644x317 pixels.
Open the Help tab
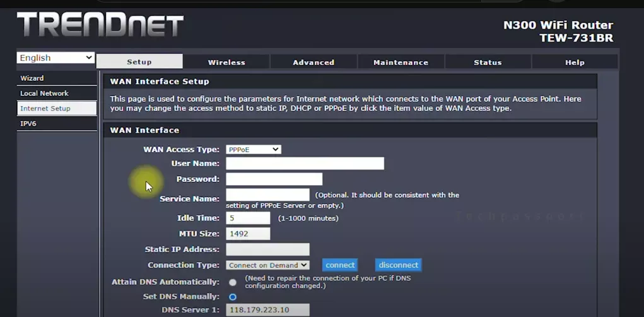tap(575, 62)
